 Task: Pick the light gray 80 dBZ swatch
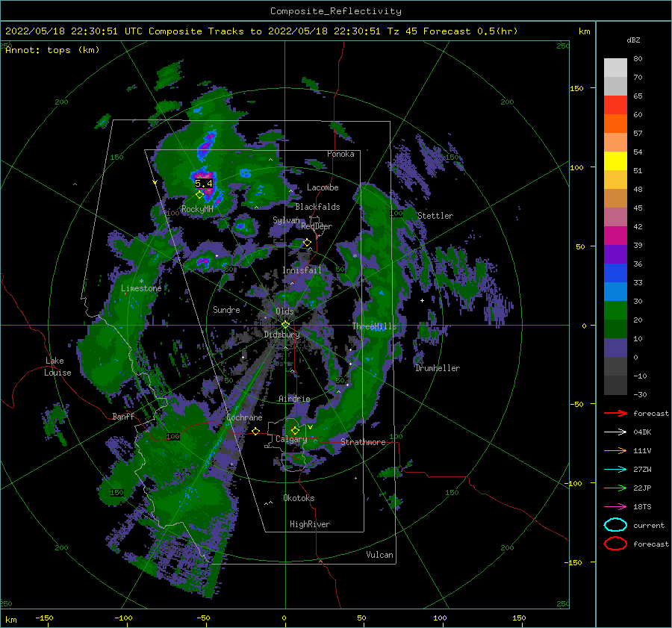coord(615,67)
